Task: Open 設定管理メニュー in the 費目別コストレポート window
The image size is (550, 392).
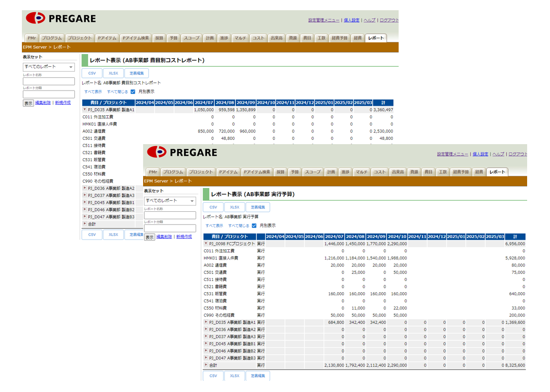Action: point(324,20)
